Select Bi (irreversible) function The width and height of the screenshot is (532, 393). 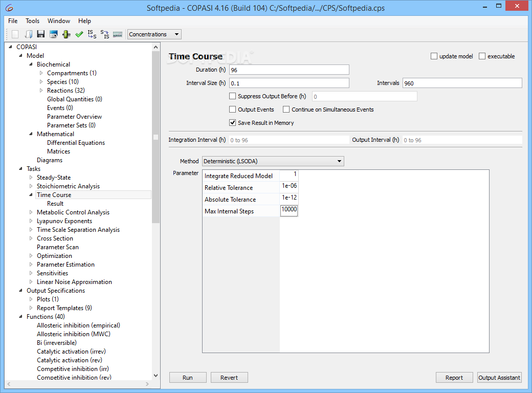[x=57, y=343]
